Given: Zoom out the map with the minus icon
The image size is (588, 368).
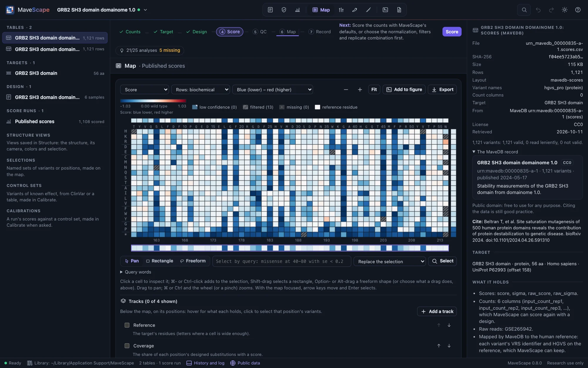Looking at the screenshot, I should (x=346, y=89).
